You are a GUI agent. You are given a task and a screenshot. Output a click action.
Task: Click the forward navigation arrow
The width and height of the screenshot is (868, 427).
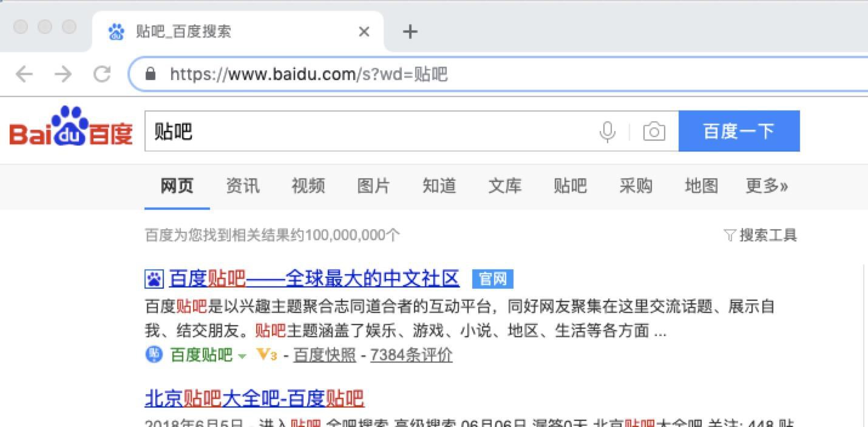pos(63,74)
